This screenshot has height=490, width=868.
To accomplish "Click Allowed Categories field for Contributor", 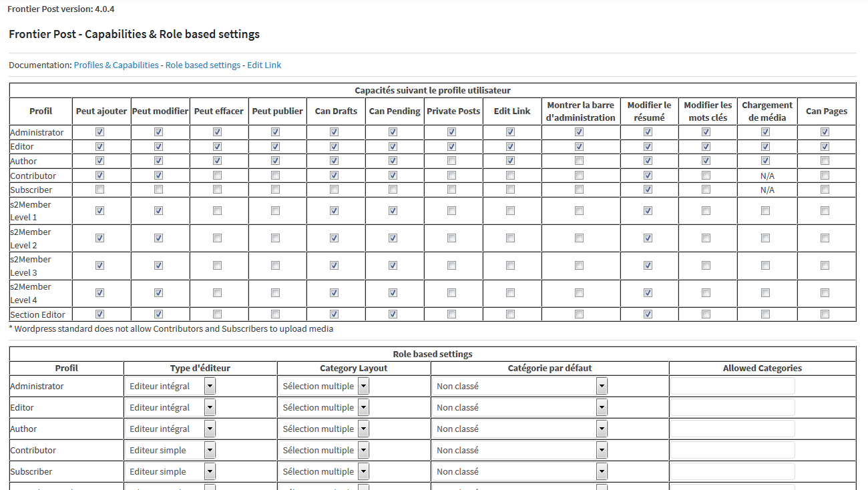I will click(733, 450).
